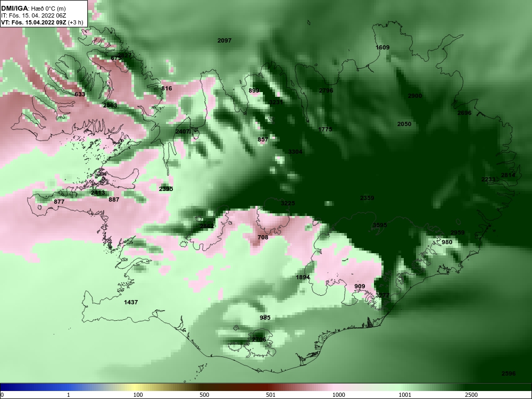Click the 887 value label
Viewport: 532px width, 399px height.
(x=114, y=199)
